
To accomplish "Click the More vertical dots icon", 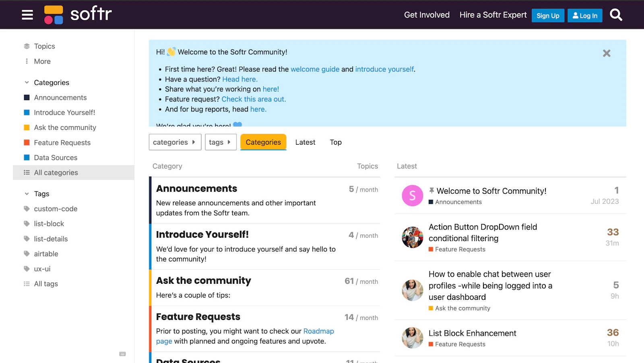I will [x=27, y=61].
